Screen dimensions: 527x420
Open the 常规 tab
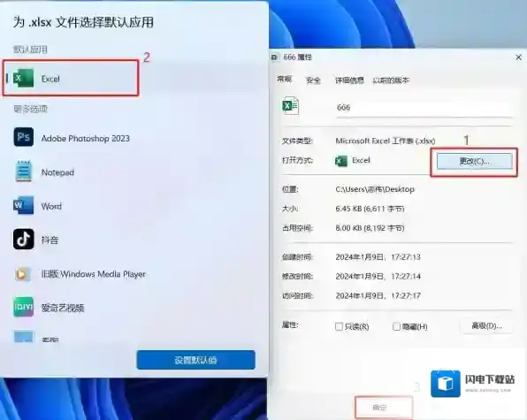pyautogui.click(x=285, y=80)
